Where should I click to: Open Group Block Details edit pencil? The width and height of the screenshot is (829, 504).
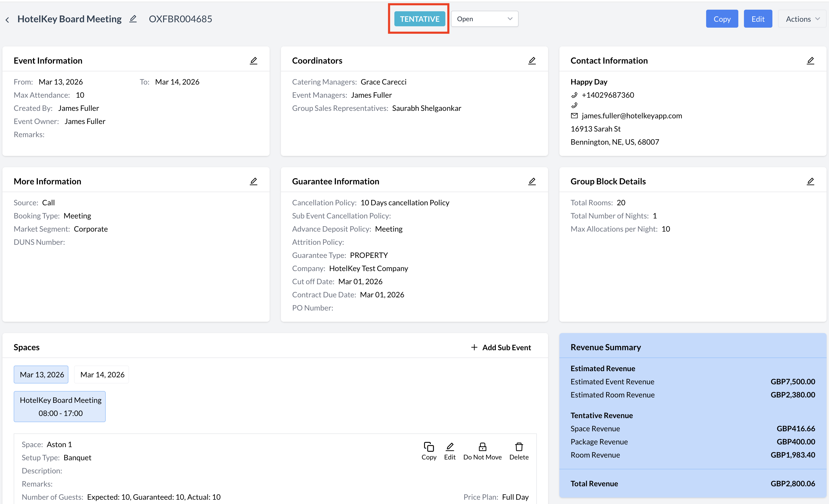(x=810, y=181)
